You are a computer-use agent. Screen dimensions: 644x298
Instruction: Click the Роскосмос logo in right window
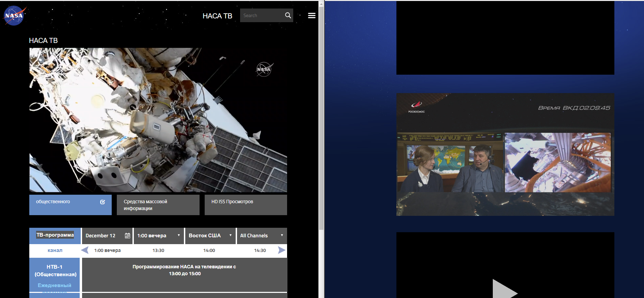coord(417,107)
